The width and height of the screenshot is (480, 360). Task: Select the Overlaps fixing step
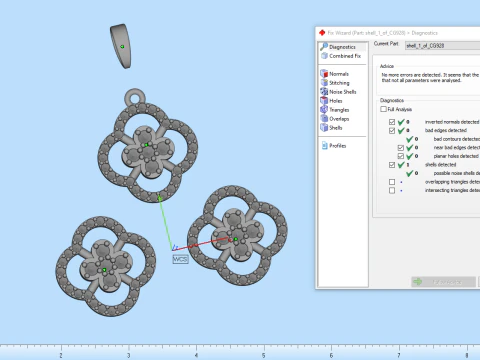335,119
